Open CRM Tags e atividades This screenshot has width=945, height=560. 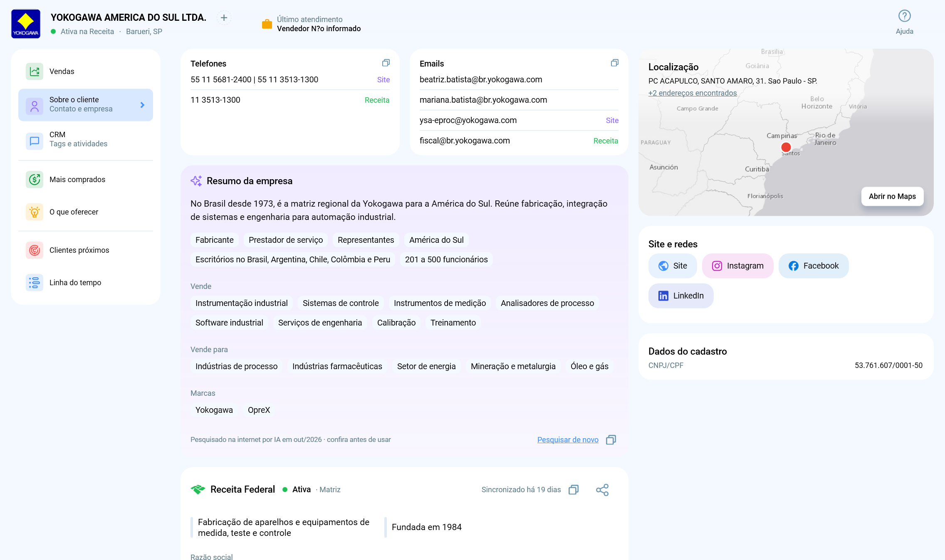(86, 139)
